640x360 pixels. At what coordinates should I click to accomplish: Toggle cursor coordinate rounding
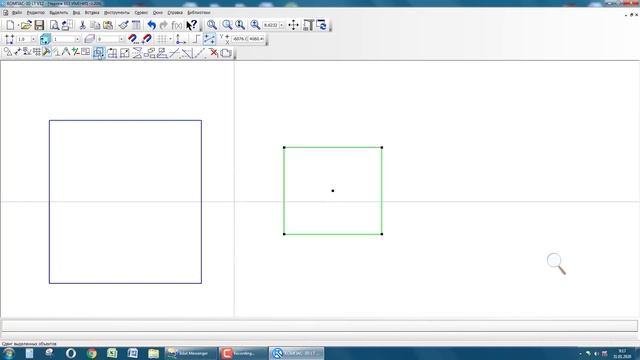coord(209,39)
